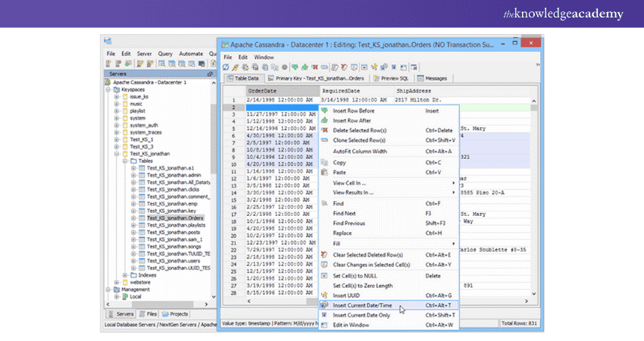
Task: Click the green Insert Row Before toolbar icon
Action: tap(295, 67)
